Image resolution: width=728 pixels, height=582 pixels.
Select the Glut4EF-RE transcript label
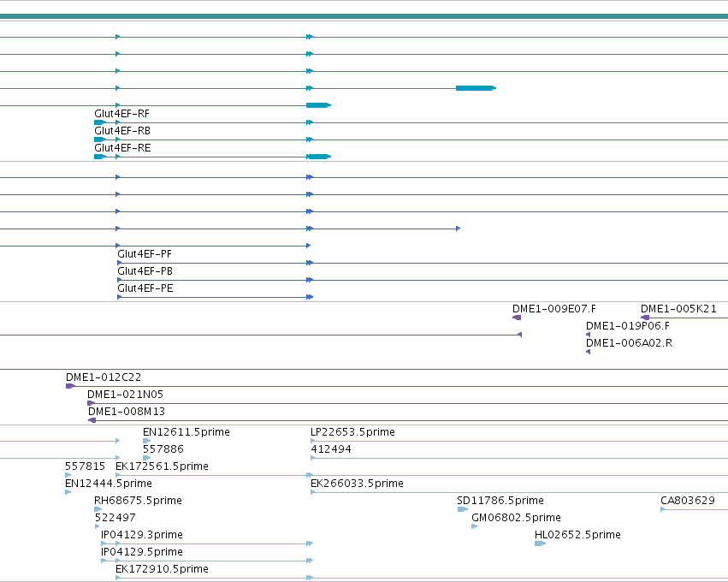[122, 148]
